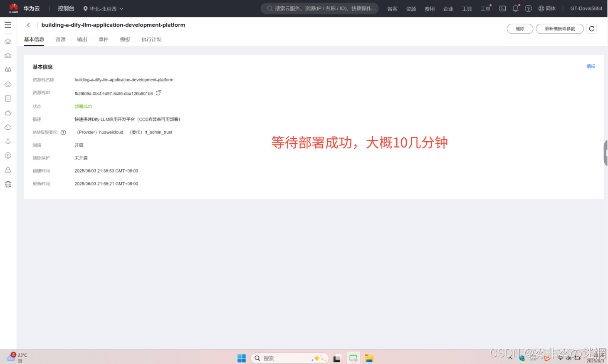The height and width of the screenshot is (364, 608).
Task: Open the hamburger service menu
Action: click(x=8, y=25)
